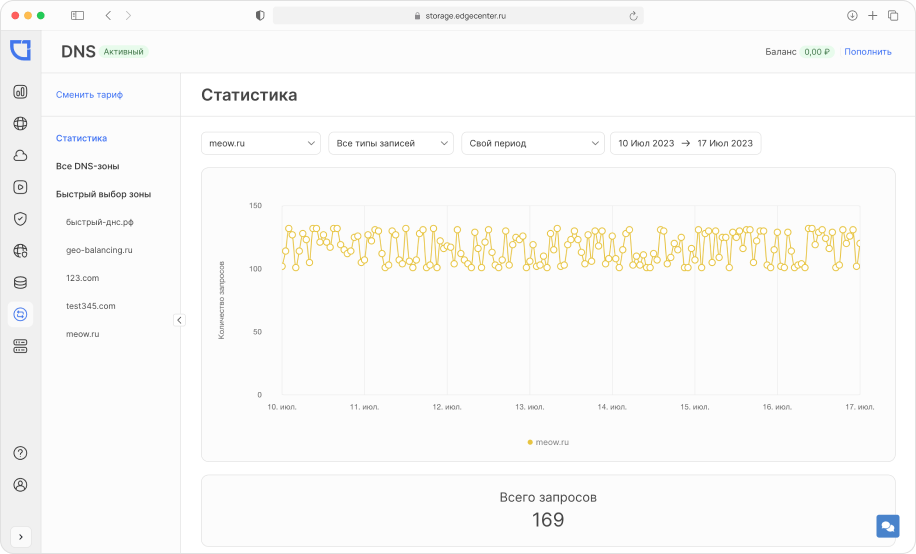Viewport: 916px width, 554px height.
Task: Expand the 'Свой период' period dropdown
Action: (x=532, y=143)
